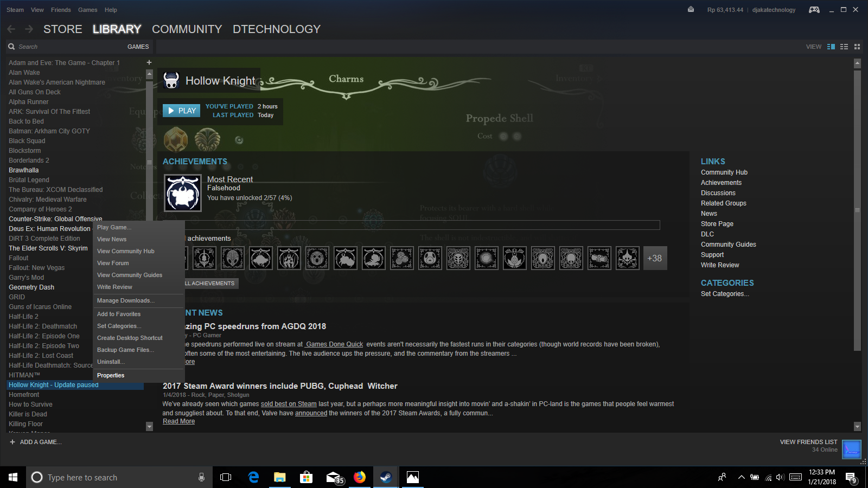Image resolution: width=868 pixels, height=488 pixels.
Task: Open the DTECHNOLOGY profile tab
Action: click(277, 29)
